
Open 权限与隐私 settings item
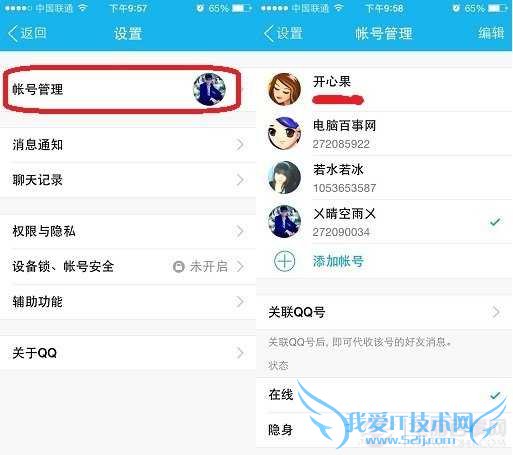[128, 231]
